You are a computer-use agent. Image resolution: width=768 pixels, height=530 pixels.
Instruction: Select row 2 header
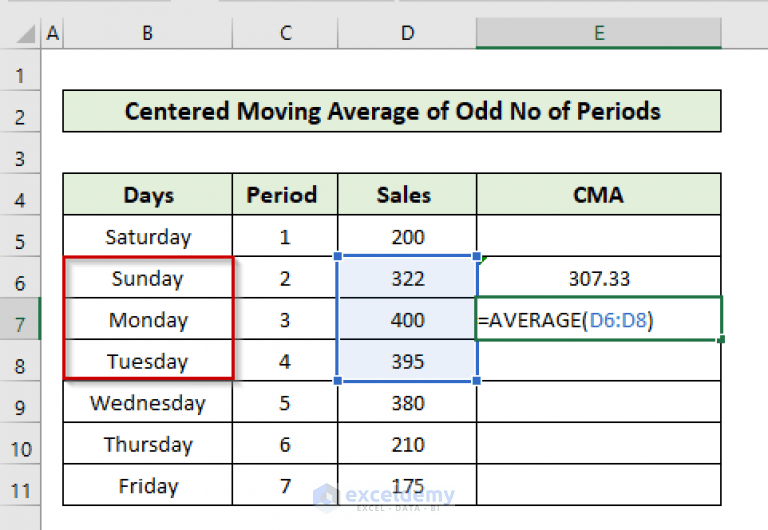(20, 112)
